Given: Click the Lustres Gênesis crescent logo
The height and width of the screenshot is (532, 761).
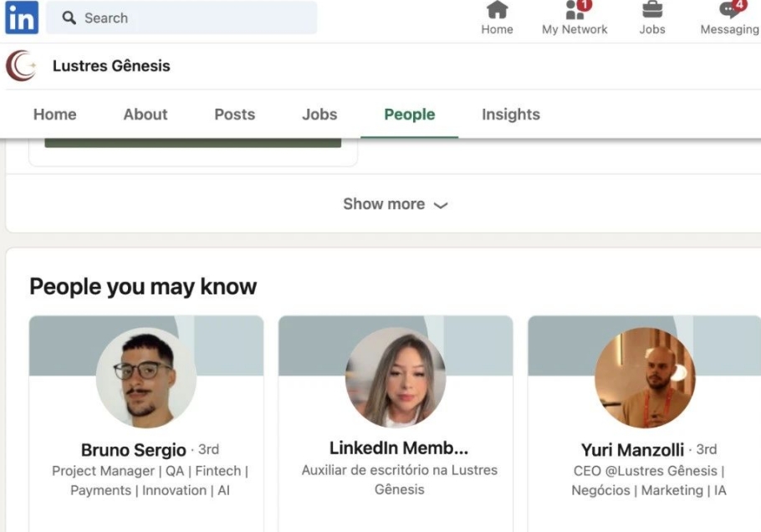Looking at the screenshot, I should [x=21, y=65].
